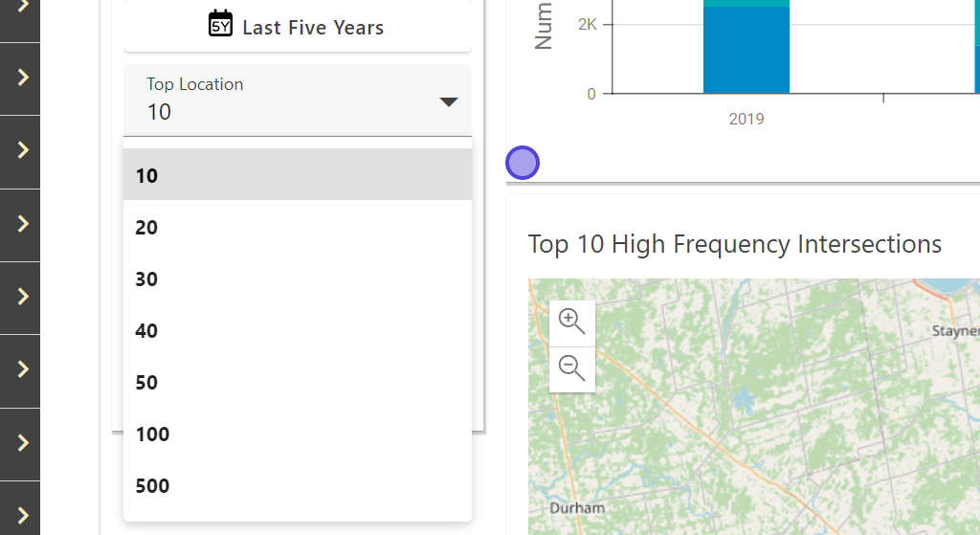Click the purple circle below the chart
This screenshot has height=535, width=980.
point(523,164)
